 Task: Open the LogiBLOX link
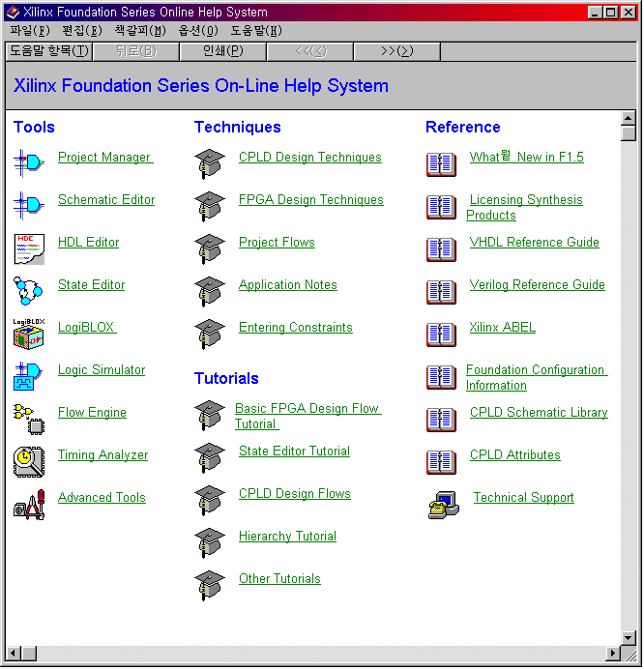pyautogui.click(x=87, y=328)
